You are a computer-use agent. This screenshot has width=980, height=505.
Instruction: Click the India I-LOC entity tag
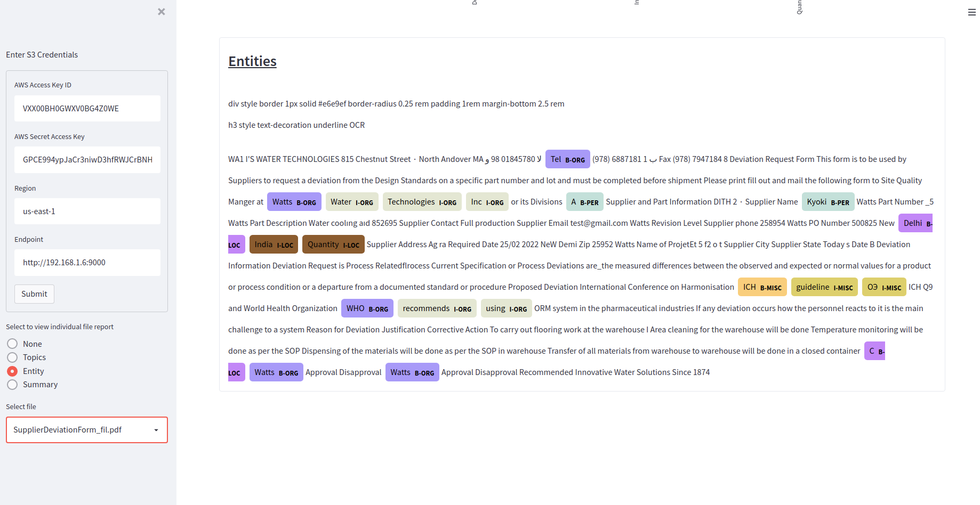tap(274, 245)
